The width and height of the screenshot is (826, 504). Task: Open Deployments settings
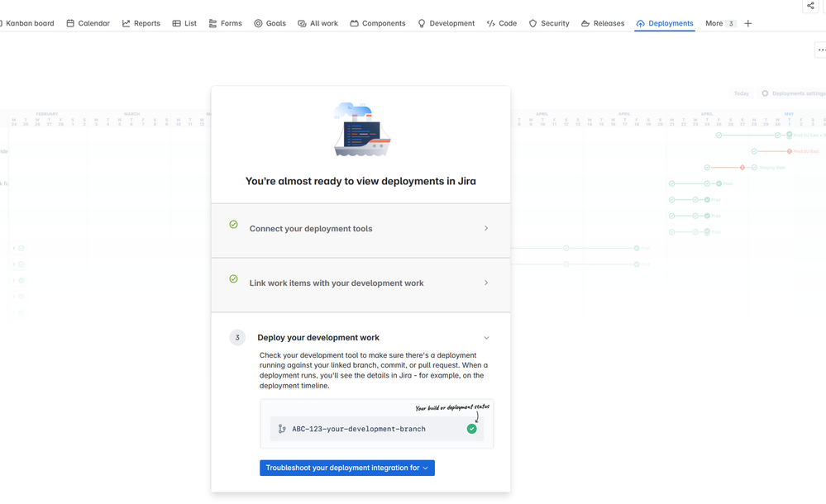(793, 93)
